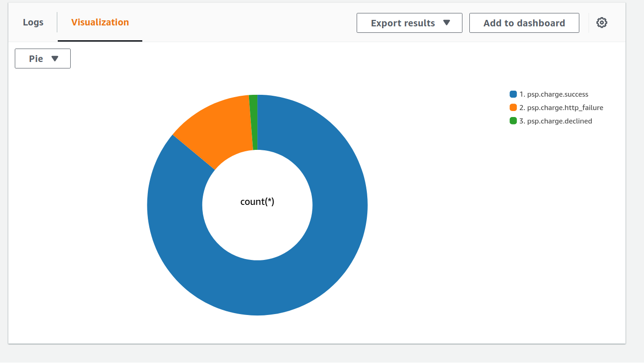The height and width of the screenshot is (364, 644).
Task: Switch to the Visualization tab
Action: pos(99,22)
